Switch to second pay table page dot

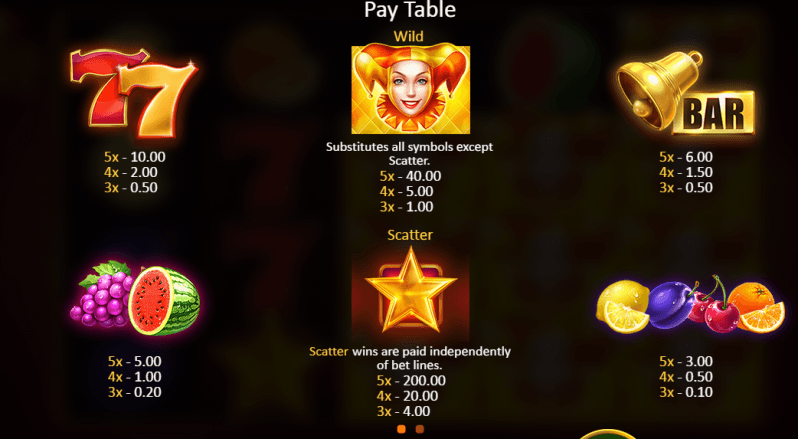[419, 429]
